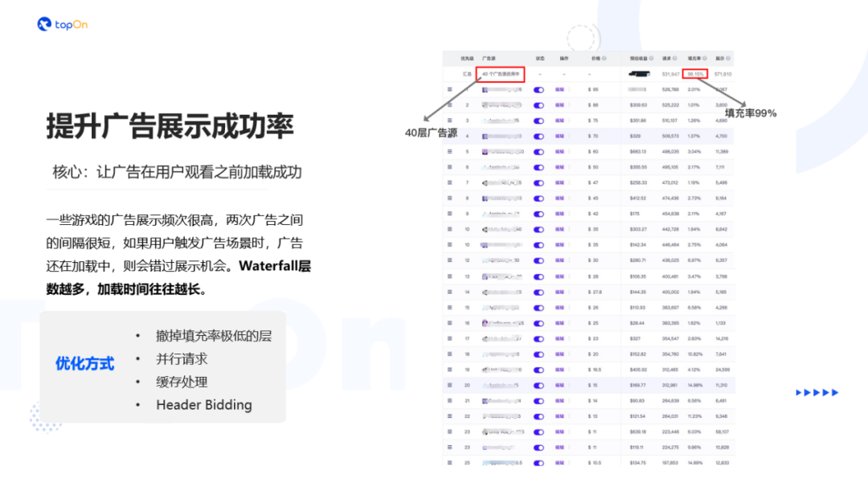Toggle the switch in the $ 70 row
Viewport: 868px width, 487px height.
tap(538, 136)
